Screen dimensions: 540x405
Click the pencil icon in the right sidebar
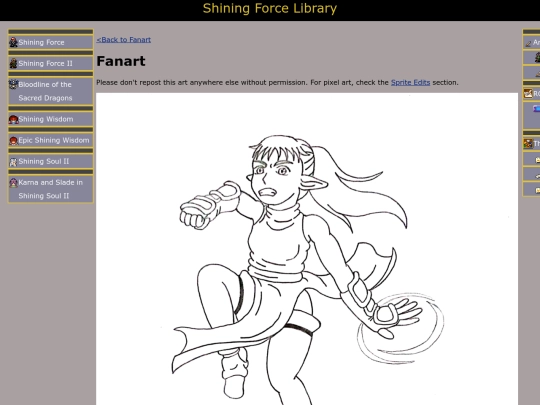point(528,43)
